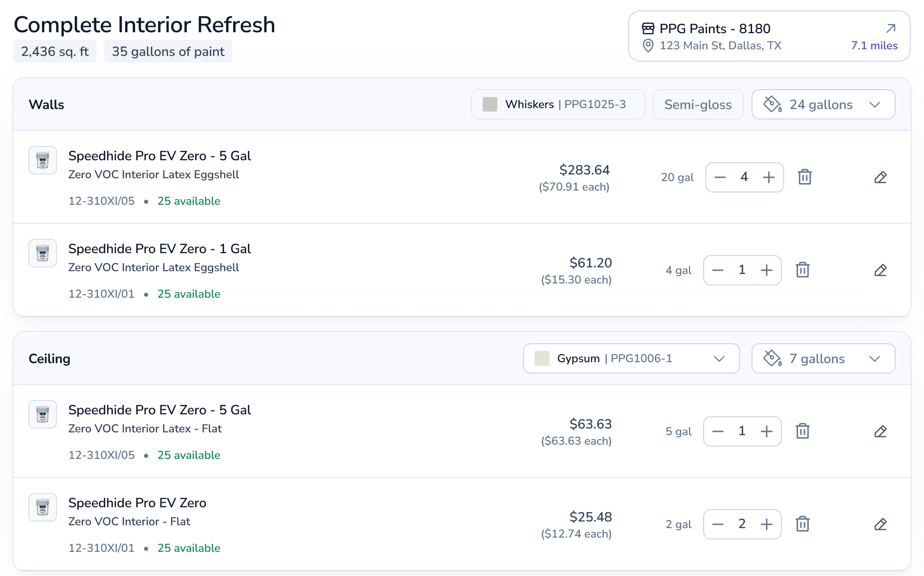Delete the Ceiling 2 gal Flat item
The height and width of the screenshot is (576, 924).
[802, 524]
